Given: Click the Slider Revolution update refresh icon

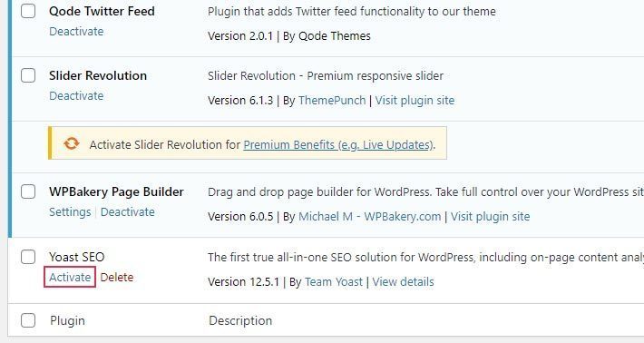Looking at the screenshot, I should pos(72,143).
